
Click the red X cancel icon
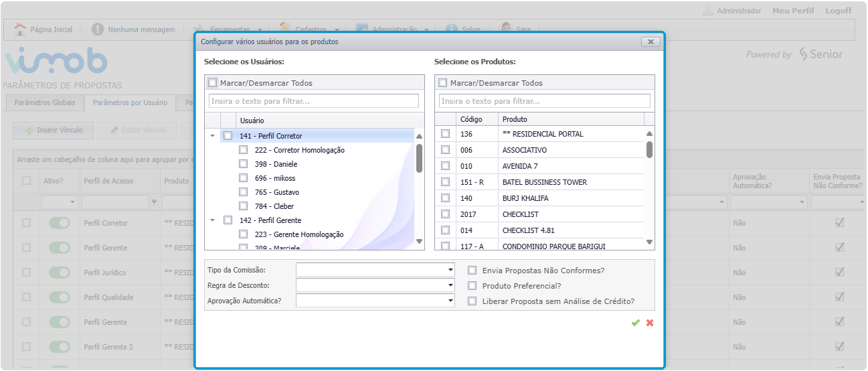650,323
